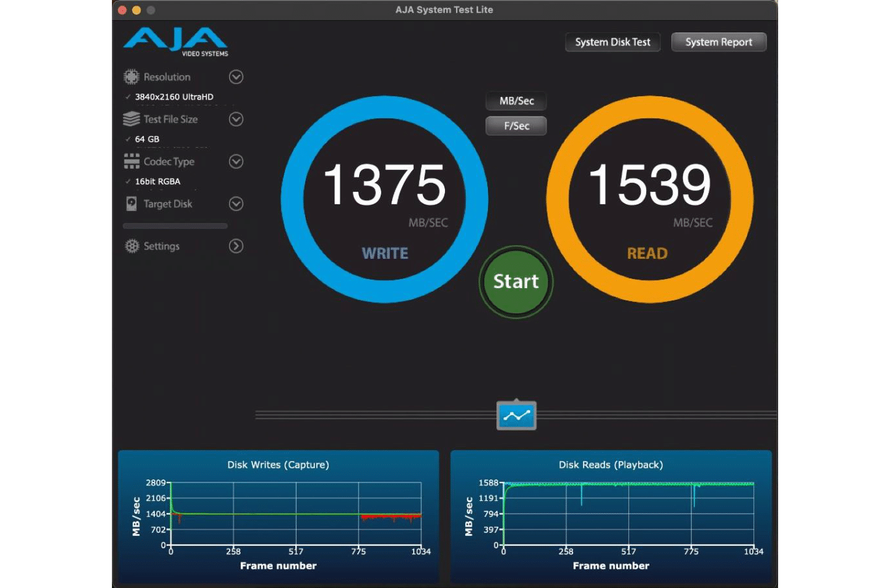Click the 1539 read speed value
890x588 pixels.
[650, 185]
